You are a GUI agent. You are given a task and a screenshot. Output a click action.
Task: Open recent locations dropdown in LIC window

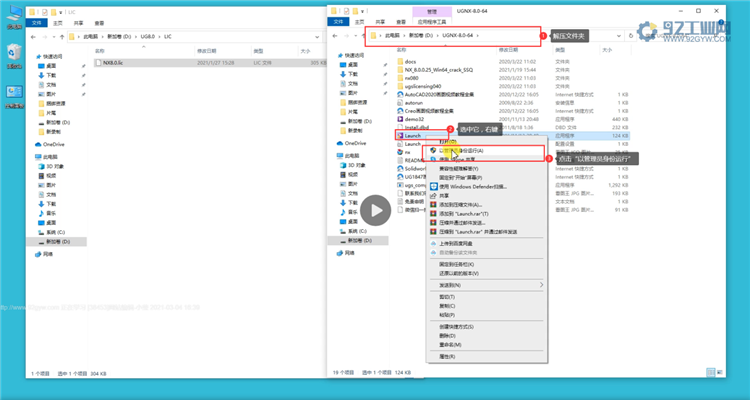point(52,37)
